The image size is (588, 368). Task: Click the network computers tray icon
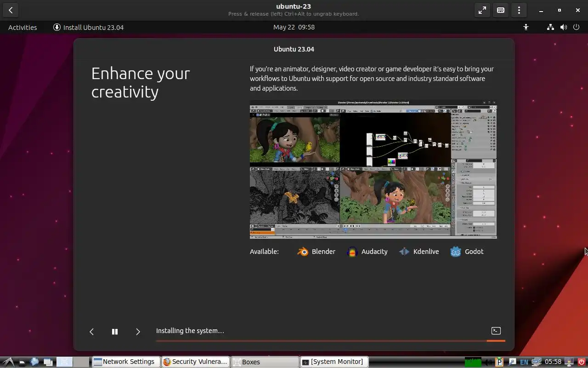(536, 362)
